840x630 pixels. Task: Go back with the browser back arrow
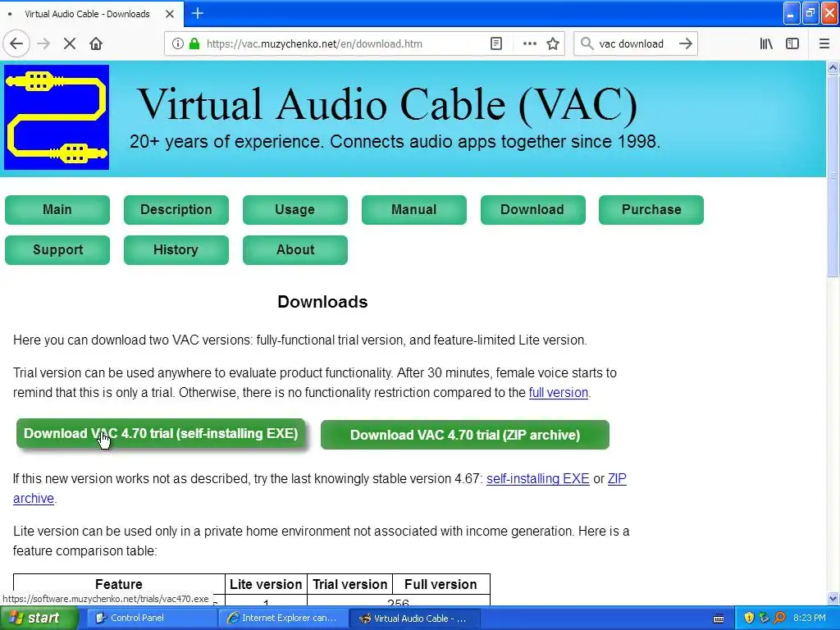click(16, 43)
